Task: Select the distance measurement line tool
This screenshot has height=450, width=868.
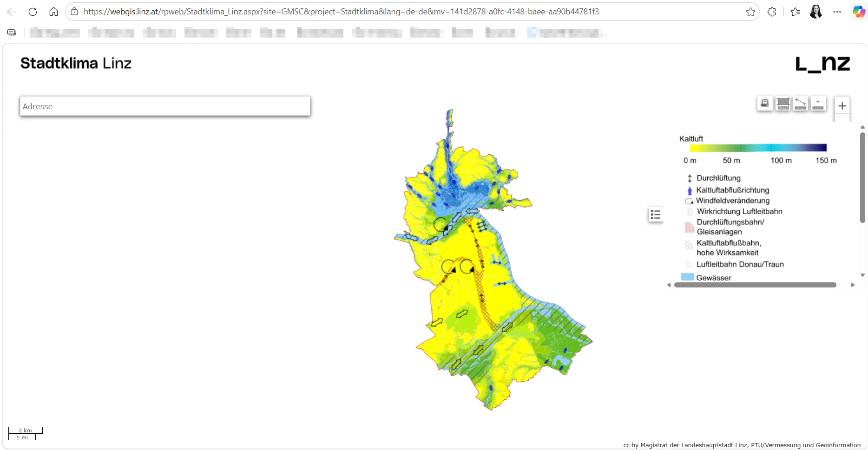Action: [x=800, y=104]
